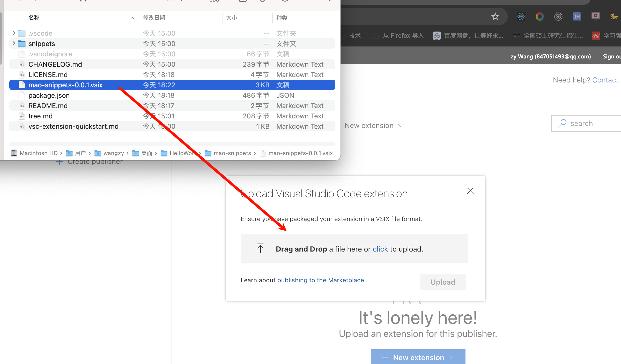Click the CHANGELOG.md markdown file icon
The height and width of the screenshot is (364, 621).
pos(22,64)
